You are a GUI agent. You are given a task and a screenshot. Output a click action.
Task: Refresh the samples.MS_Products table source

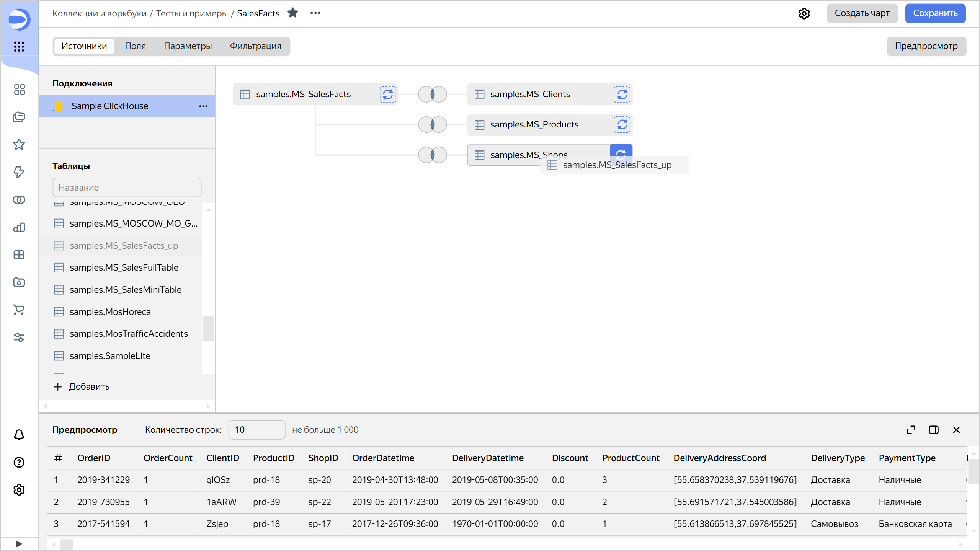tap(622, 124)
